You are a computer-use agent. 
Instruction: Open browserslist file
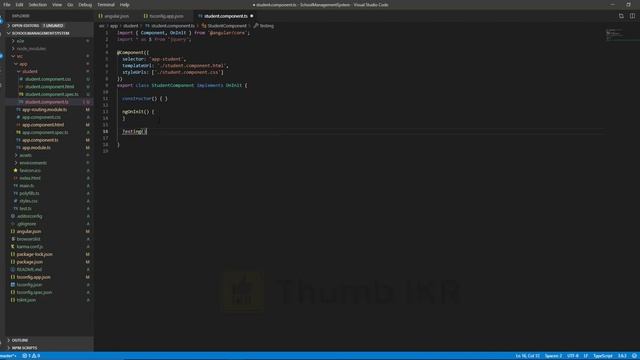click(x=28, y=239)
